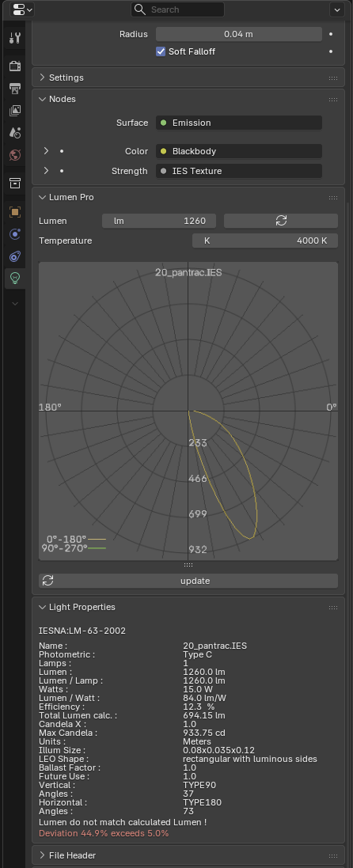Open the Light data properties tab
The width and height of the screenshot is (353, 868).
tap(15, 278)
